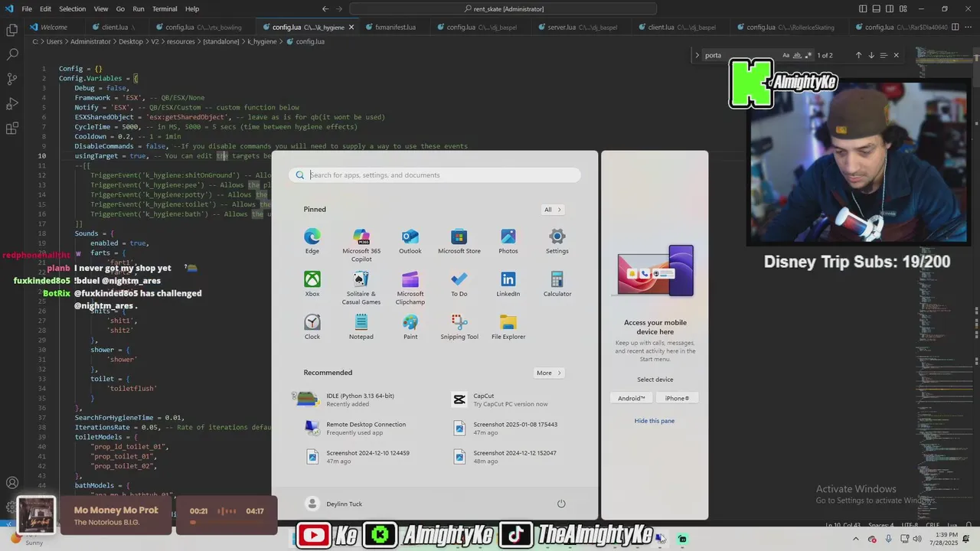The image size is (980, 551).
Task: Open Outlook from the pinned apps
Action: coord(410,241)
